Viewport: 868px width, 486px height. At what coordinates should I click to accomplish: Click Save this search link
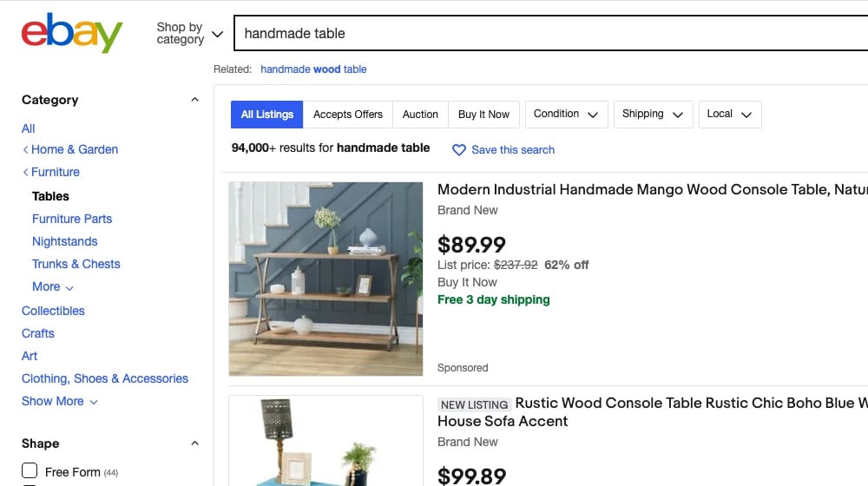[x=513, y=150]
